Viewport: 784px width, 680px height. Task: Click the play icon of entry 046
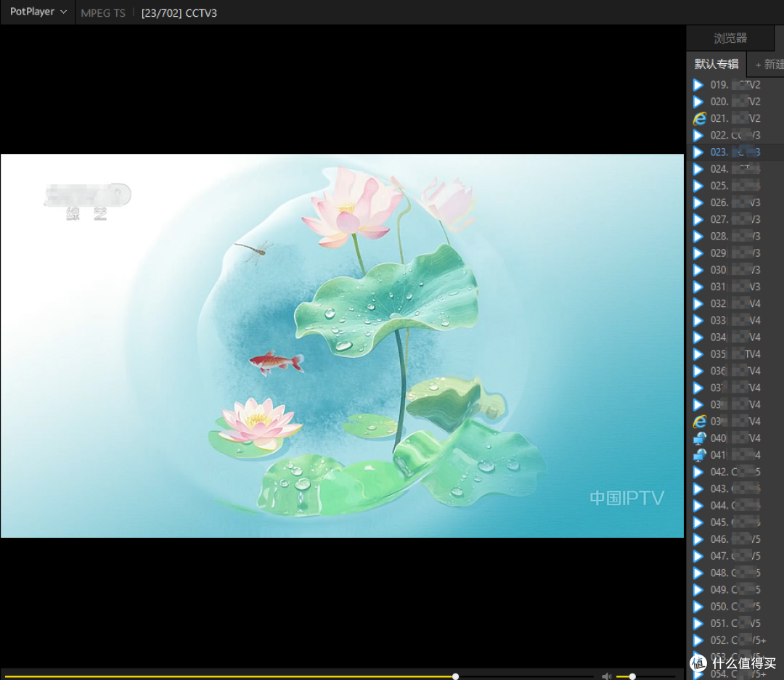pos(698,539)
